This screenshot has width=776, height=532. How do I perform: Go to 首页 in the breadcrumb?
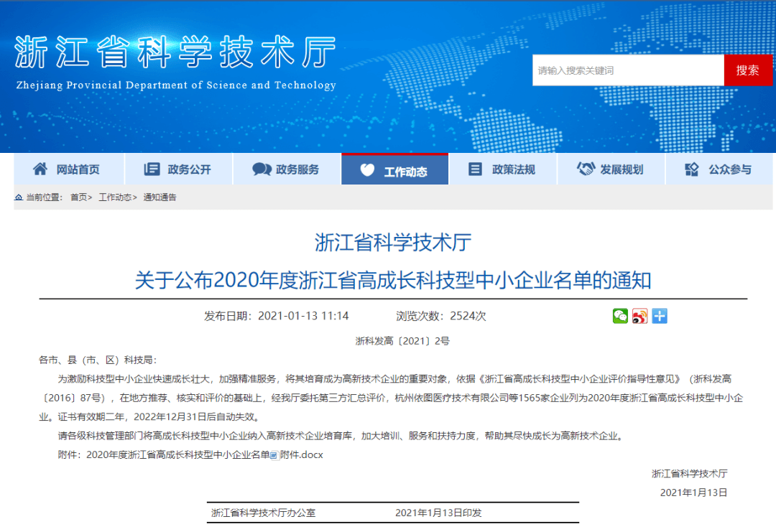click(78, 197)
